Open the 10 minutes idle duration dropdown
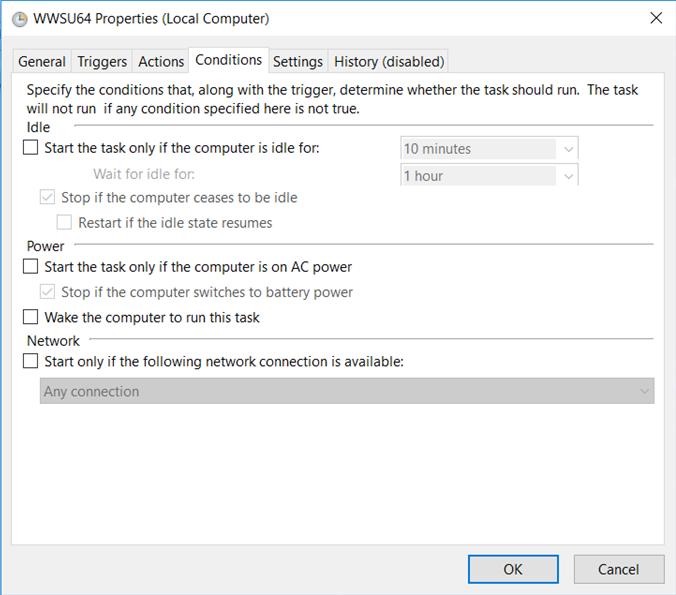Image resolution: width=676 pixels, height=595 pixels. coord(489,149)
